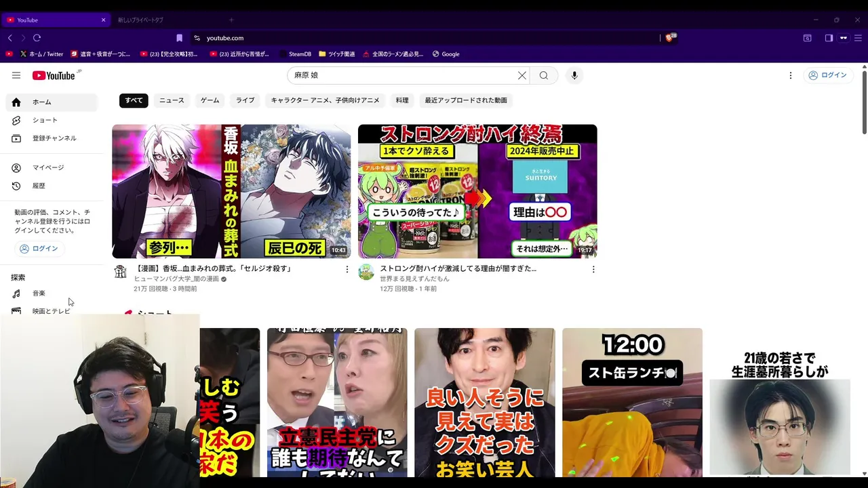
Task: Open the SteamDB bookmark
Action: 295,54
